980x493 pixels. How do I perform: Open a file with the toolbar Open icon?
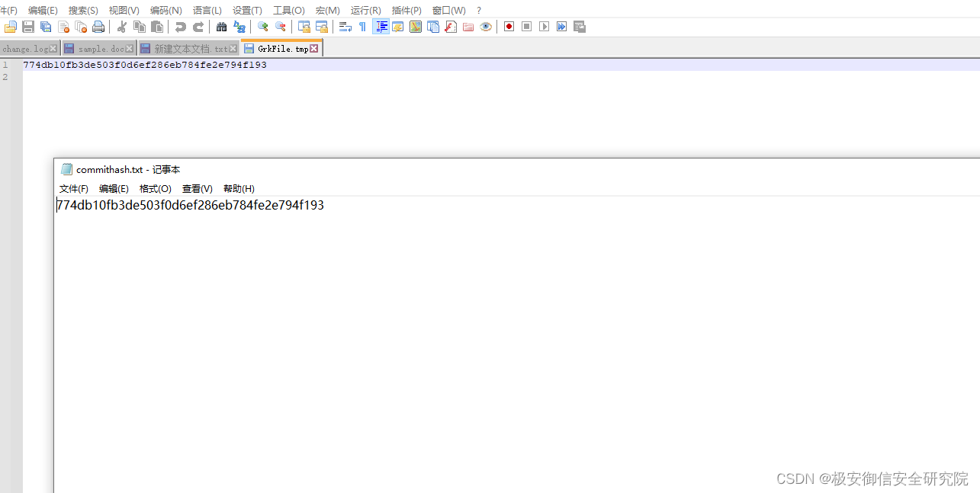(10, 27)
